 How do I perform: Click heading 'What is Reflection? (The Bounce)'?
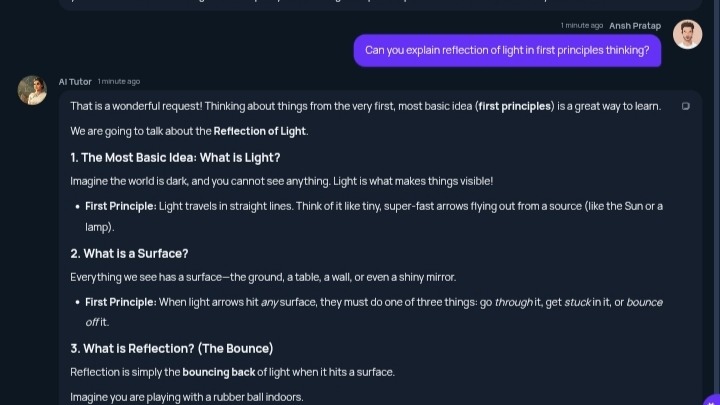coord(172,349)
